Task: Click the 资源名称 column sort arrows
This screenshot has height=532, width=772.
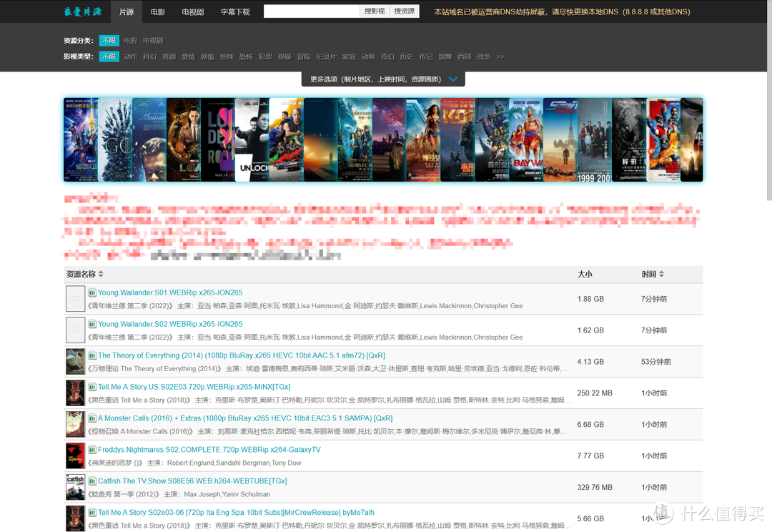Action: (x=100, y=274)
